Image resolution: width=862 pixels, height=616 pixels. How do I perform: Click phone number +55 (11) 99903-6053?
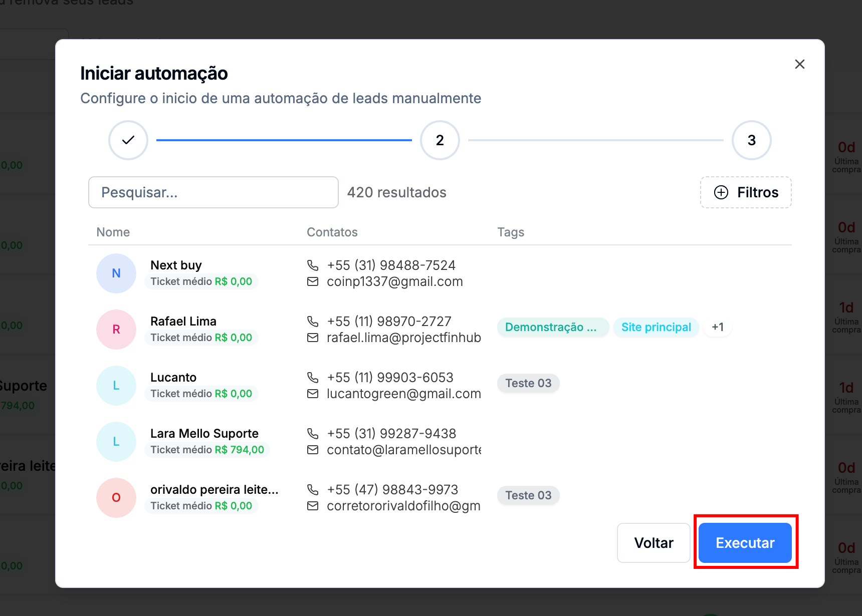tap(390, 377)
